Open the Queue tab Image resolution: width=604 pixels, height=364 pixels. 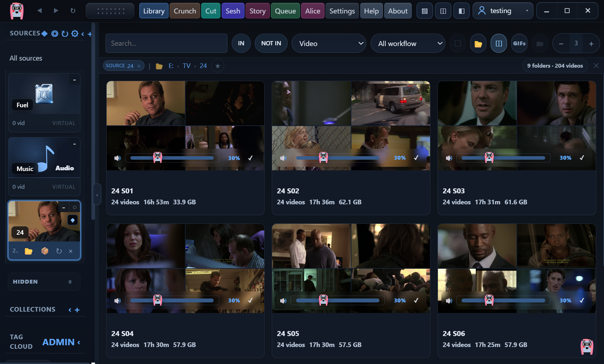[286, 11]
